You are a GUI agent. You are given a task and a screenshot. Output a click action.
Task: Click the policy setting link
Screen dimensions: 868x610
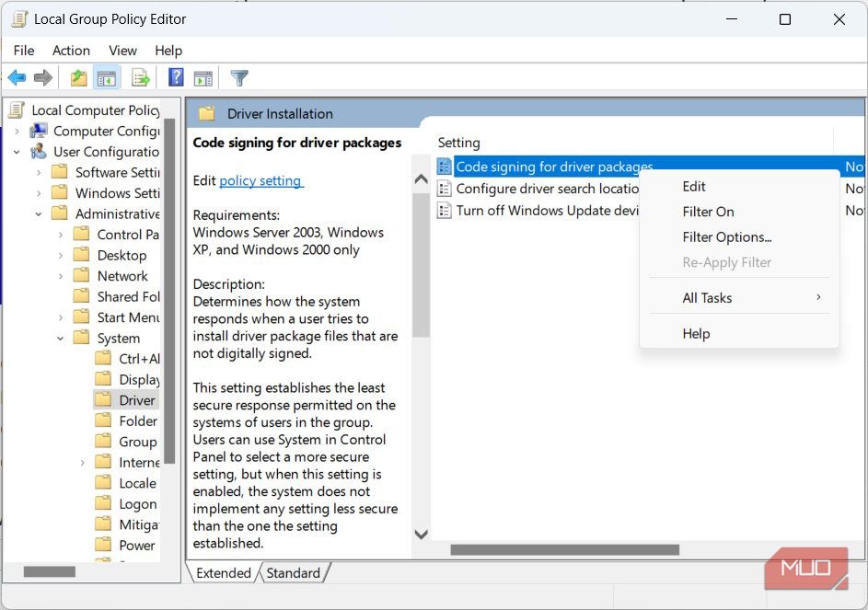click(260, 181)
